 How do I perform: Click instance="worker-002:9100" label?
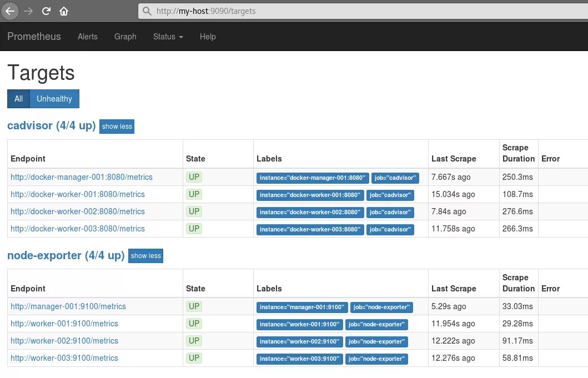click(300, 342)
